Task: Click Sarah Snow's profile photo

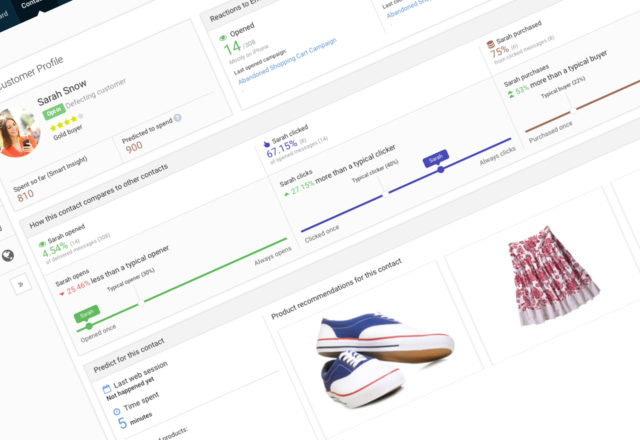Action: (17, 133)
